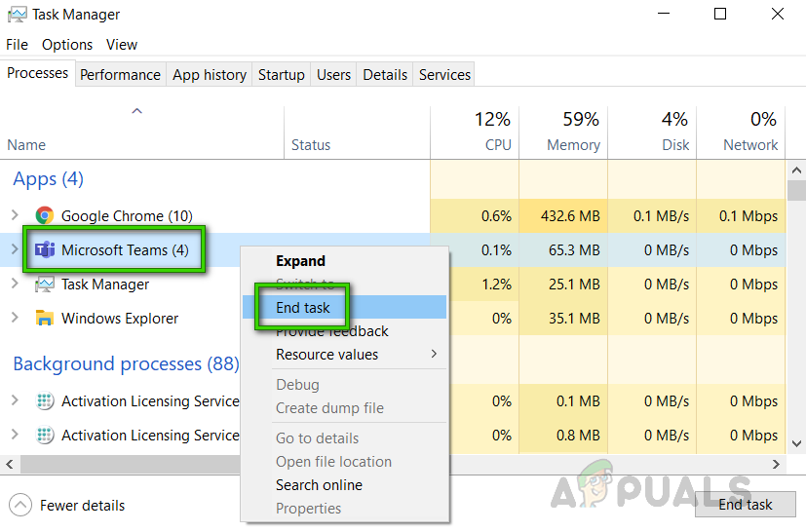Click the second Activation Licensing Service icon
Screen dimensions: 806x532
[x=44, y=436]
